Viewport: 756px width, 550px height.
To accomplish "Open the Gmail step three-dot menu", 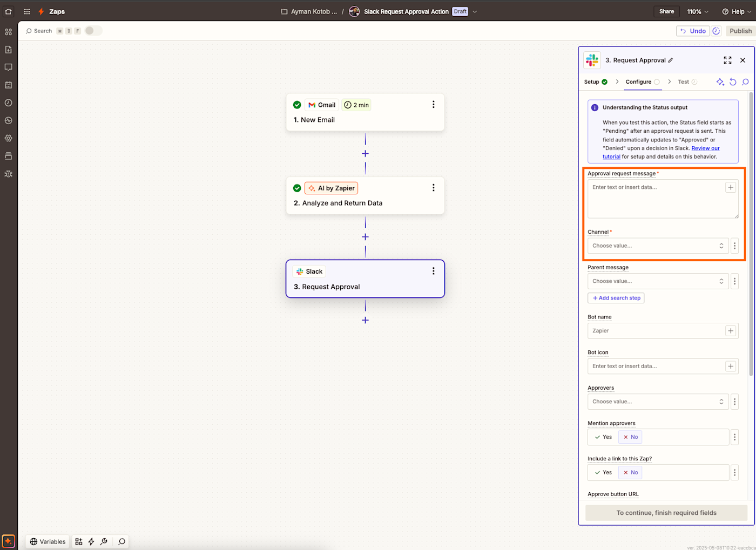I will (x=433, y=105).
